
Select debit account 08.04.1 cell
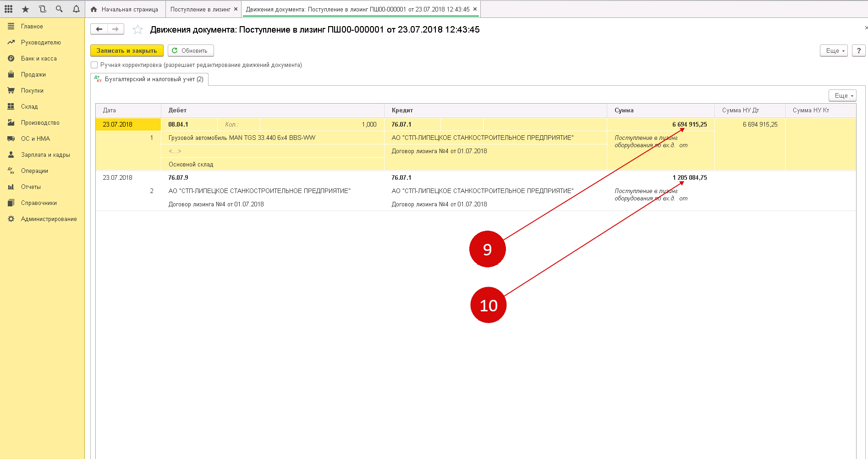point(189,124)
